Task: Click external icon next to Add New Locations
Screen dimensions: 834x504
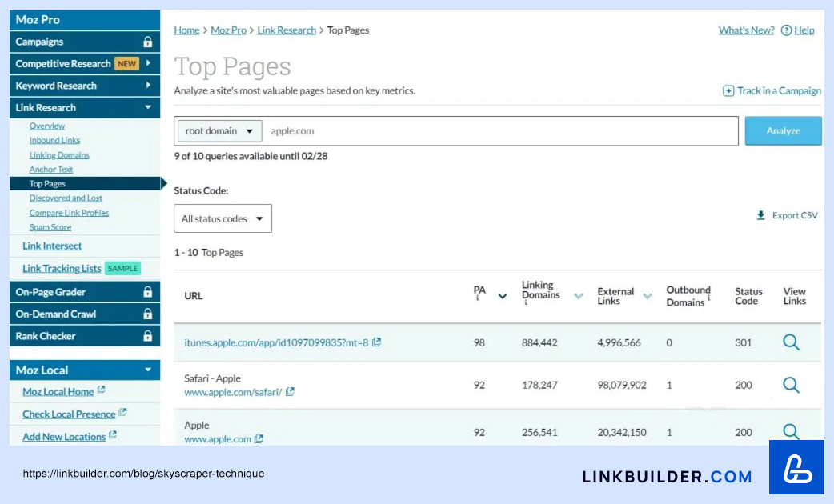Action: [x=112, y=434]
